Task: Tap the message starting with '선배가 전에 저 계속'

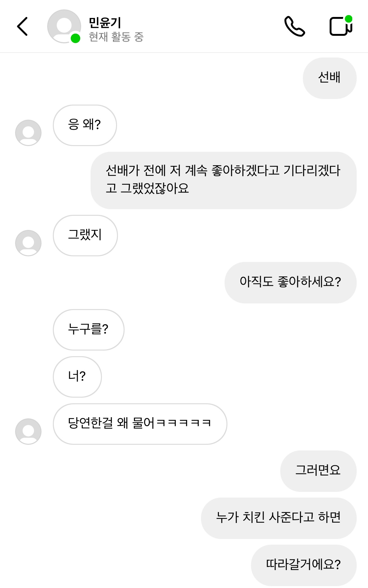Action: (x=223, y=180)
